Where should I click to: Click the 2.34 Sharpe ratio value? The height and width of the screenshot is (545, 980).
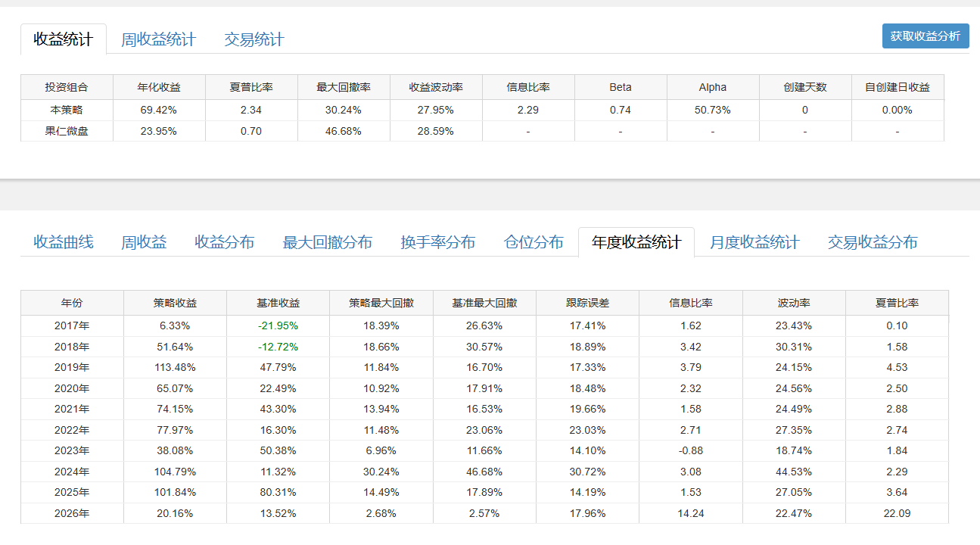pyautogui.click(x=251, y=110)
